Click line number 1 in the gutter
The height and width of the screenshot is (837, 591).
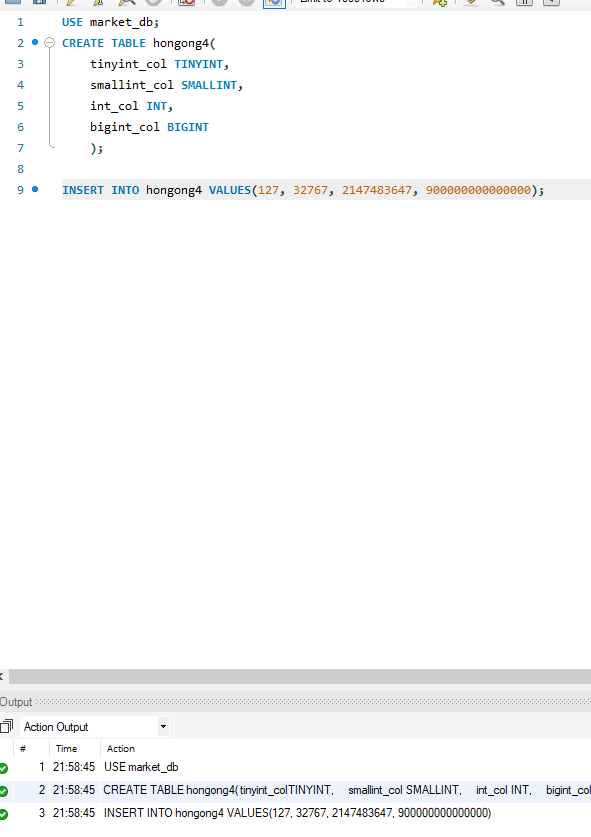[20, 22]
